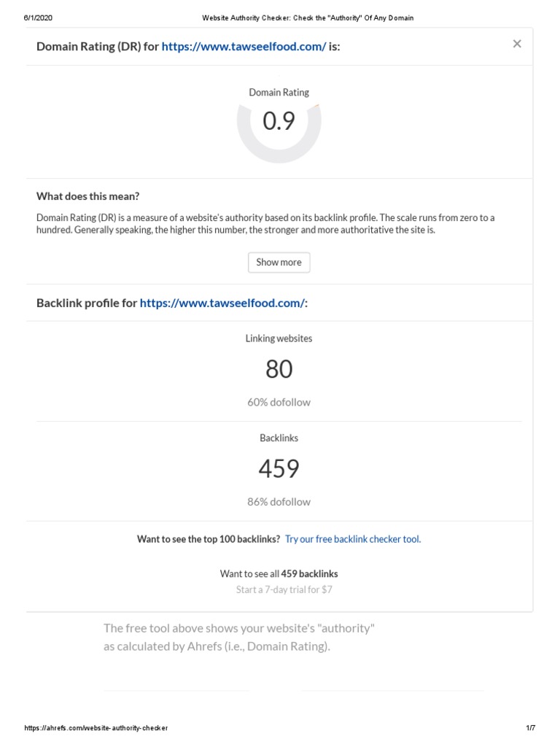This screenshot has height=747, width=560.
Task: Click the 'Domain Rating' label above the gauge
Action: pos(279,93)
